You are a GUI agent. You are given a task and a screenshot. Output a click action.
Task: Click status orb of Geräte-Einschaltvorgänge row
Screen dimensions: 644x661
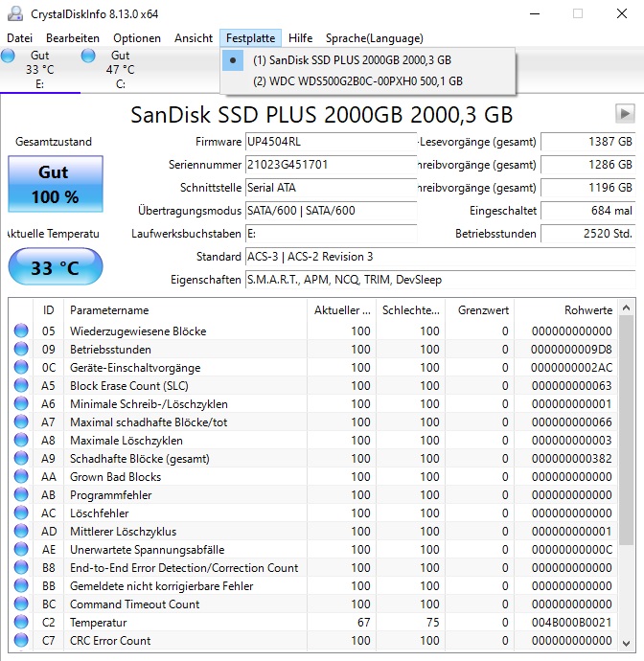[21, 367]
